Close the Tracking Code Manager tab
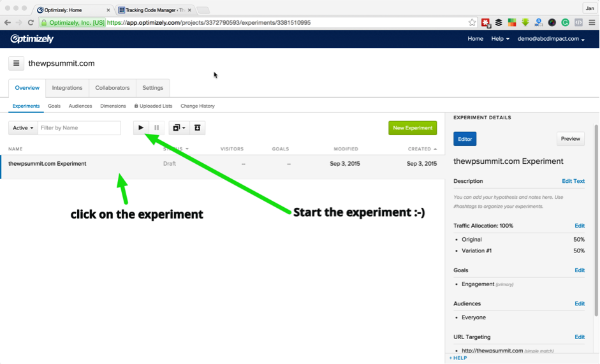 [x=189, y=10]
